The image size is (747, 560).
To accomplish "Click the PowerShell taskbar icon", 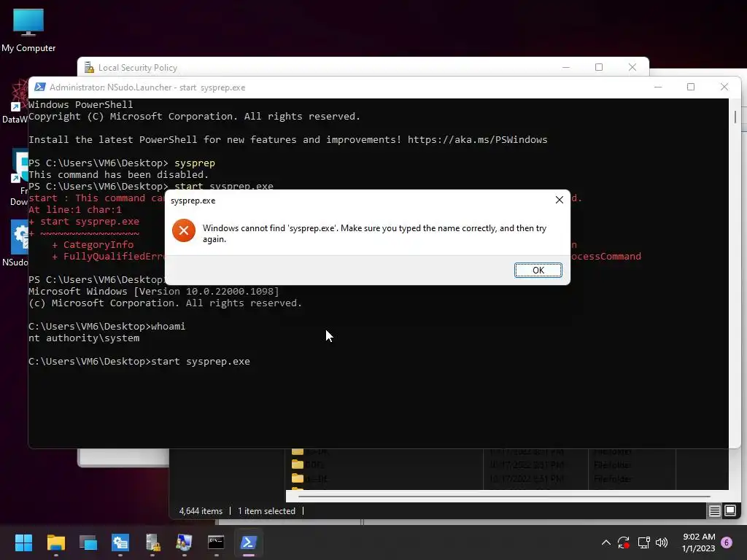I will (249, 542).
